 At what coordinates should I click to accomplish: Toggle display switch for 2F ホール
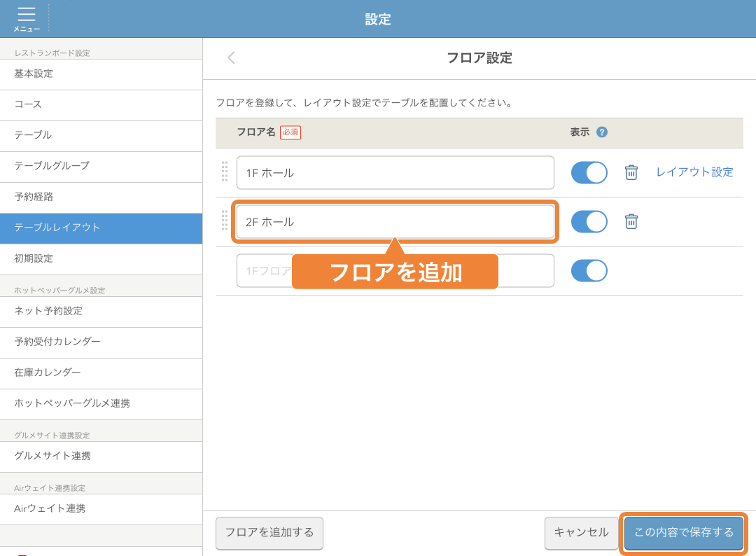pyautogui.click(x=589, y=222)
